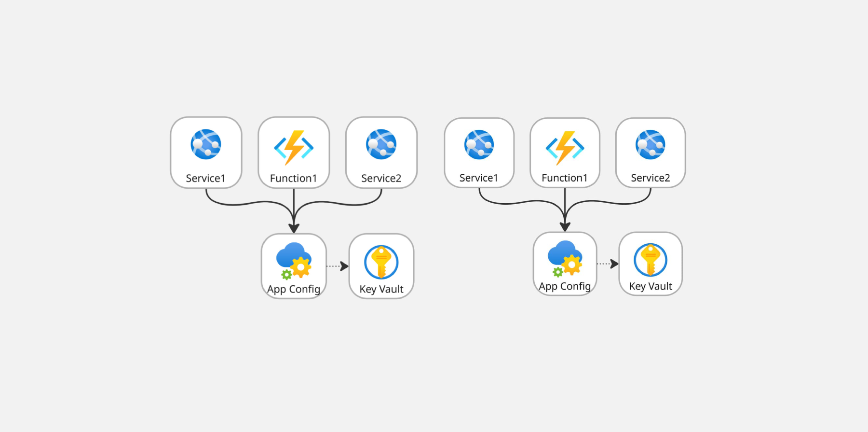Select the Service1 icon in the right diagram

[479, 144]
